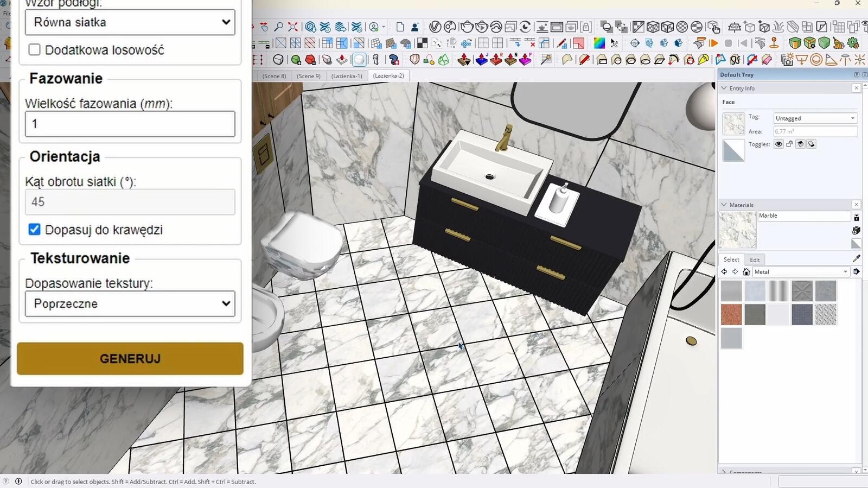The height and width of the screenshot is (488, 868).
Task: Switch to the Lazienka-1 scene tab
Action: (347, 76)
